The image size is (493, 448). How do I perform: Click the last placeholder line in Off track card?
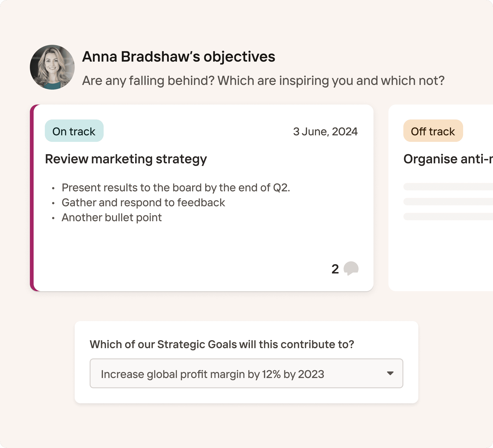(448, 217)
